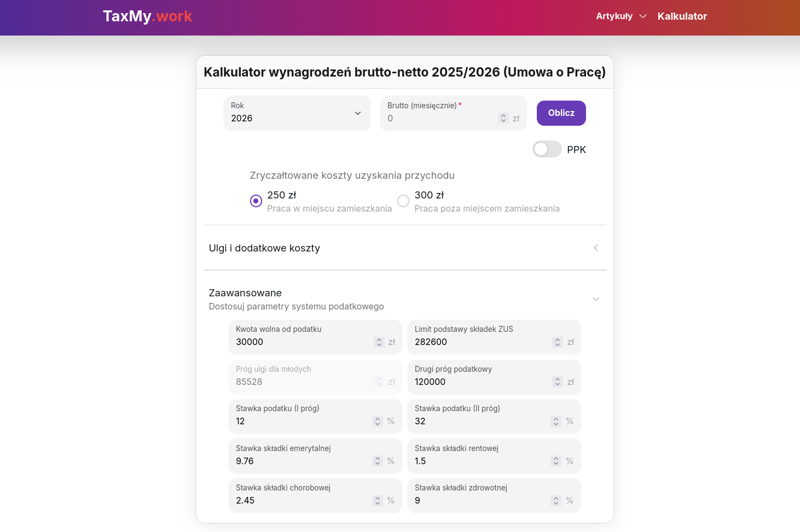Click stepper icon for Stawka składki rentowej
Viewport: 800px width, 532px height.
[555, 461]
